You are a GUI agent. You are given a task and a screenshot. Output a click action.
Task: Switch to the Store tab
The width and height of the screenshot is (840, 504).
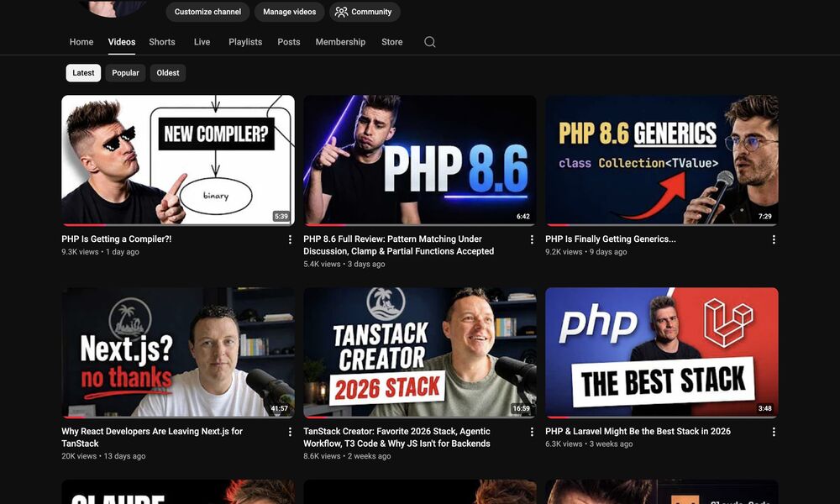391,42
